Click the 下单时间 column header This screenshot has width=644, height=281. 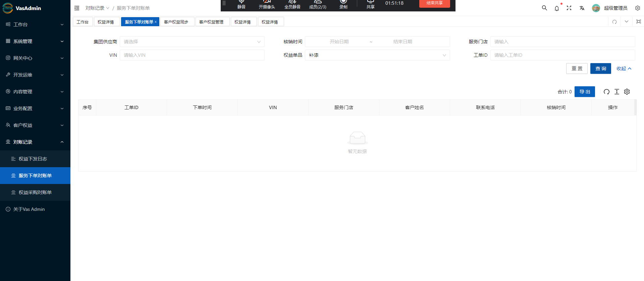(x=202, y=107)
